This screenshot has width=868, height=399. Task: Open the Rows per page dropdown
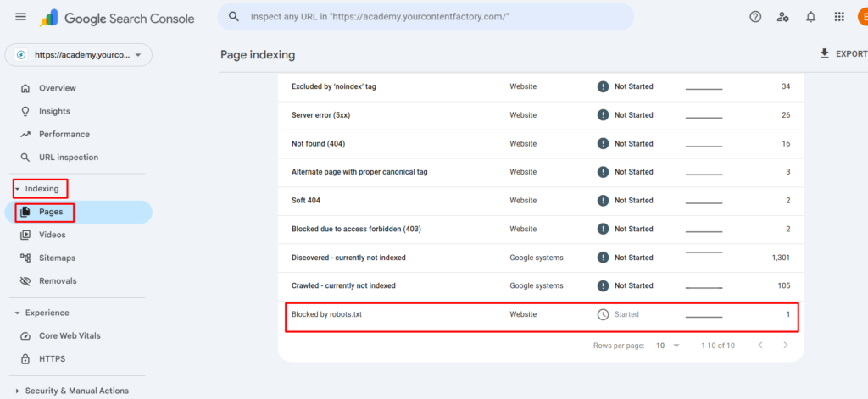pos(667,346)
